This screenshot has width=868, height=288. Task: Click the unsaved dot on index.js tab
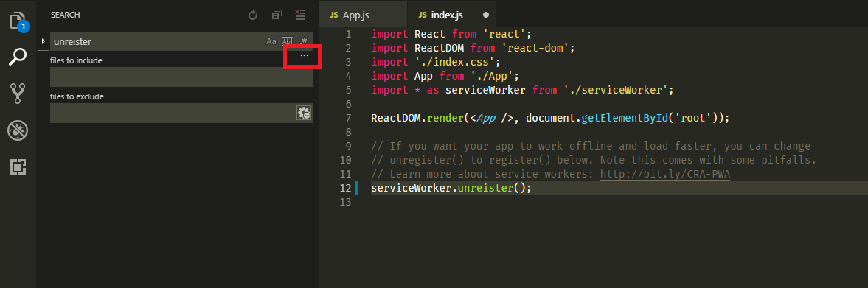click(x=486, y=15)
